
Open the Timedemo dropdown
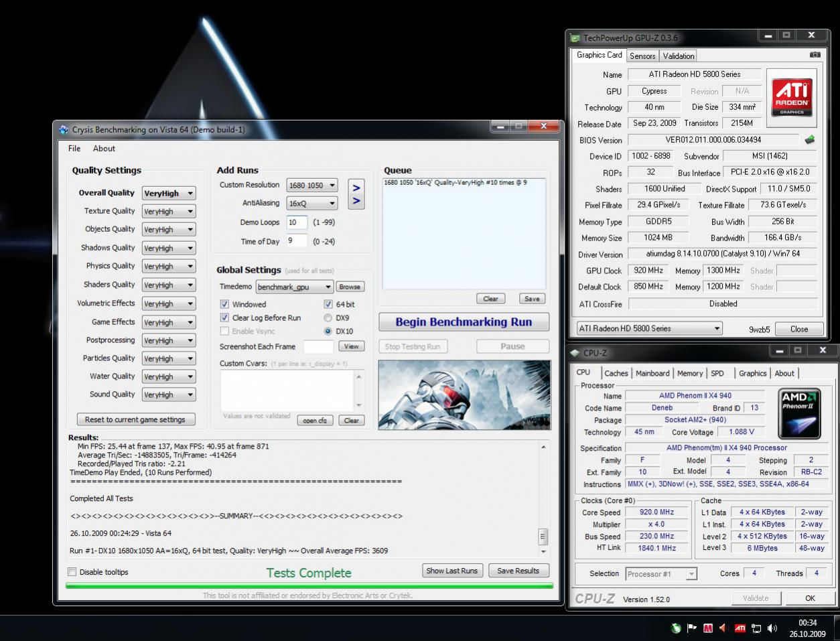[x=295, y=287]
